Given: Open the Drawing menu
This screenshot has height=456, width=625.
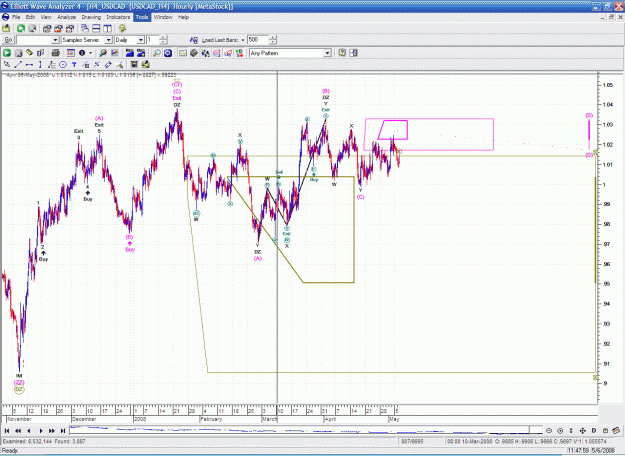Looking at the screenshot, I should coord(91,17).
